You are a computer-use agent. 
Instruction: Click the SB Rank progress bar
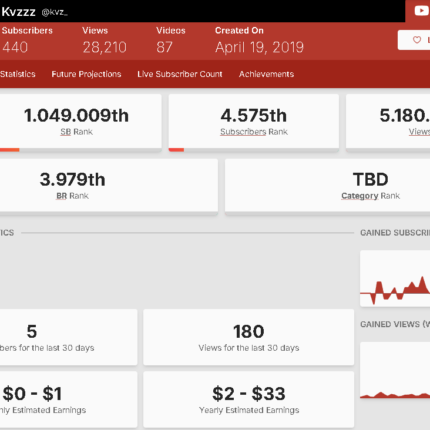coord(81,150)
